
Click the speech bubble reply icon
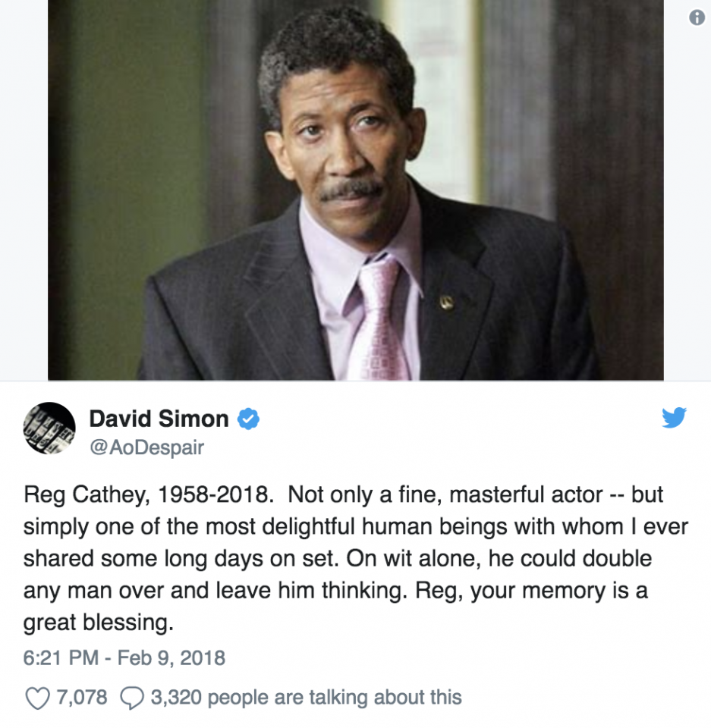pos(131,698)
